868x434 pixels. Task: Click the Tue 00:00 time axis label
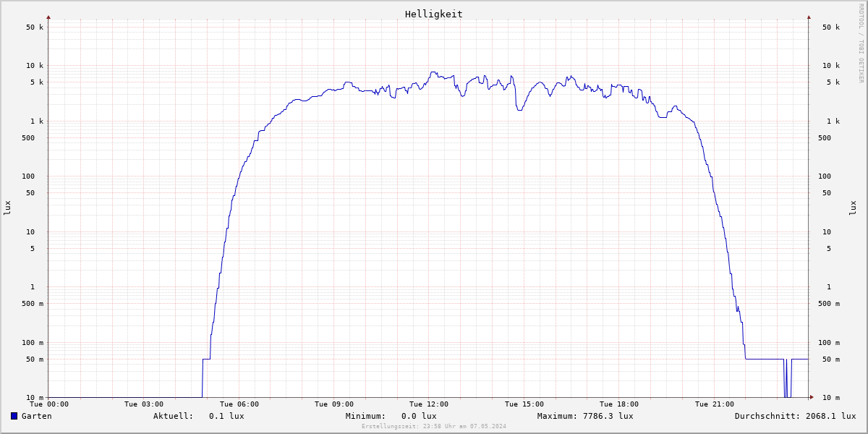pos(49,404)
